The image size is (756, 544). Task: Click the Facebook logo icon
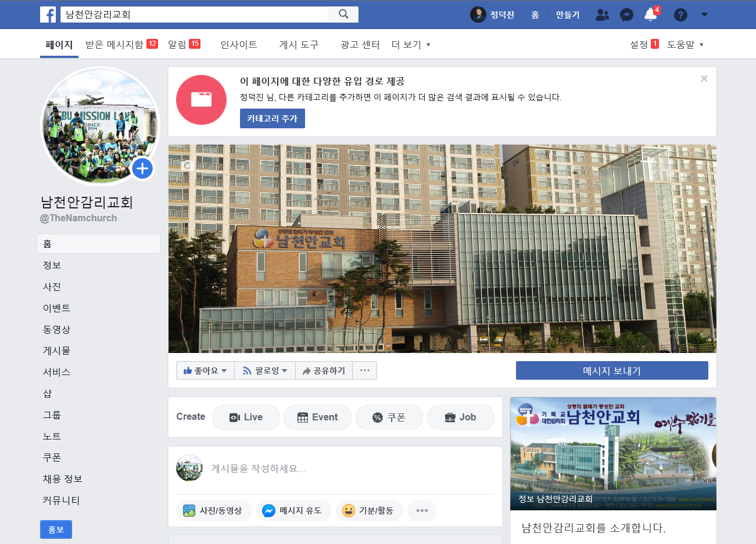click(48, 15)
